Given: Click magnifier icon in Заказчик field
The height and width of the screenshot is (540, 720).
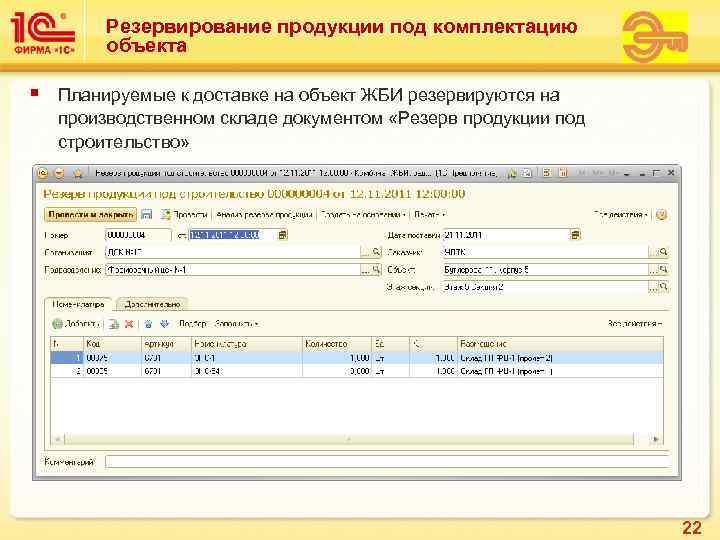Looking at the screenshot, I should (664, 252).
